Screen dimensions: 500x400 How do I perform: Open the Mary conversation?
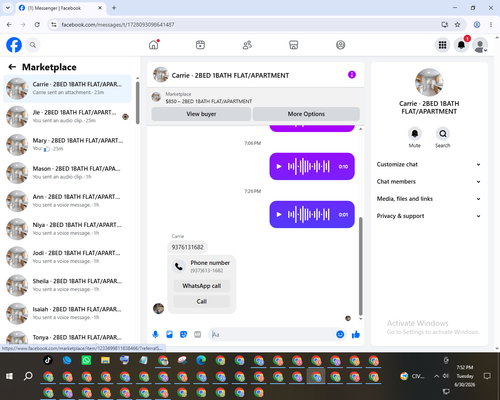tap(67, 145)
